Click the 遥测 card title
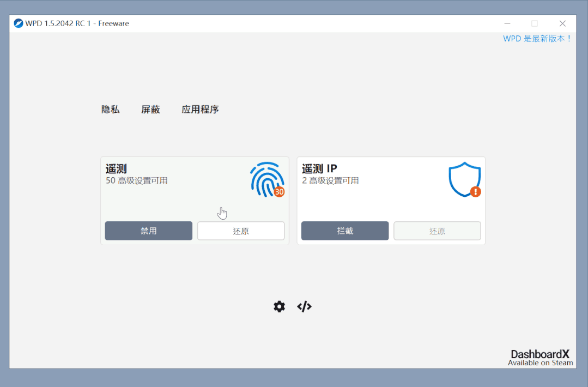The width and height of the screenshot is (588, 387). [116, 169]
